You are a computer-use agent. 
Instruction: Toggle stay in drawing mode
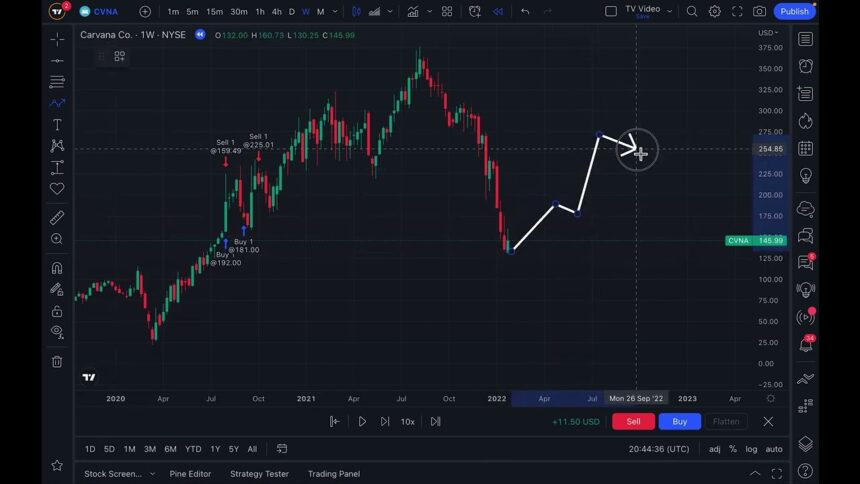[57, 289]
